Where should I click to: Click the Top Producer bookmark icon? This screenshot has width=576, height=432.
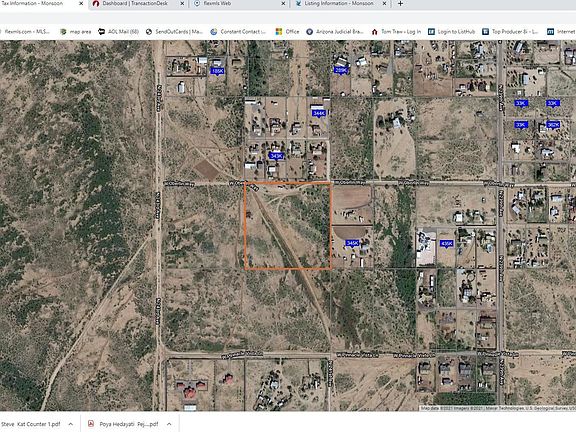click(486, 32)
